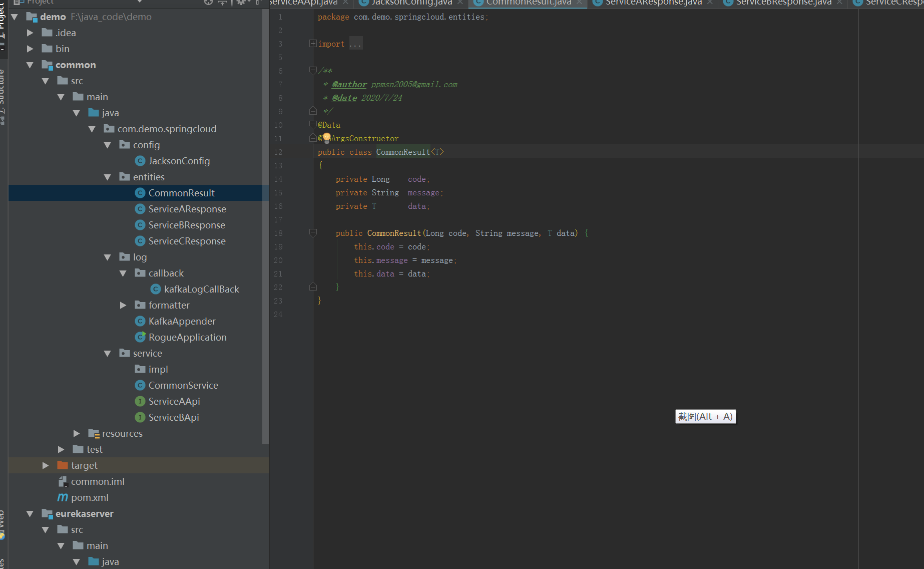The width and height of the screenshot is (924, 569).
Task: Collapse the entities package
Action: [x=107, y=177]
